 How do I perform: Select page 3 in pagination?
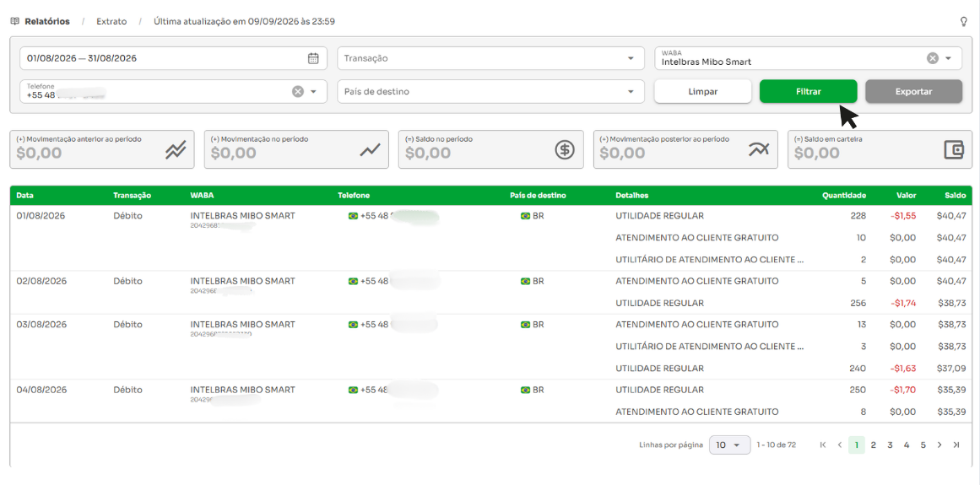pyautogui.click(x=890, y=445)
